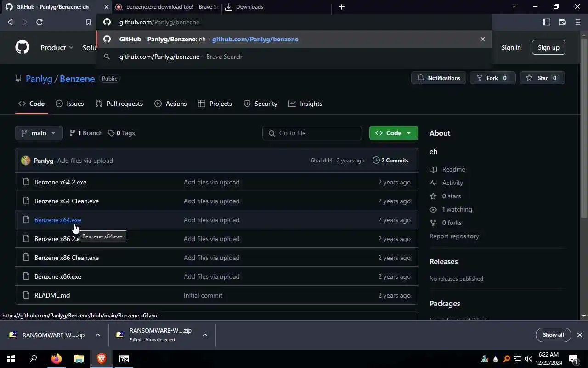The width and height of the screenshot is (588, 368).
Task: Click file icon of Benzene x64 2.exe
Action: coord(26,182)
